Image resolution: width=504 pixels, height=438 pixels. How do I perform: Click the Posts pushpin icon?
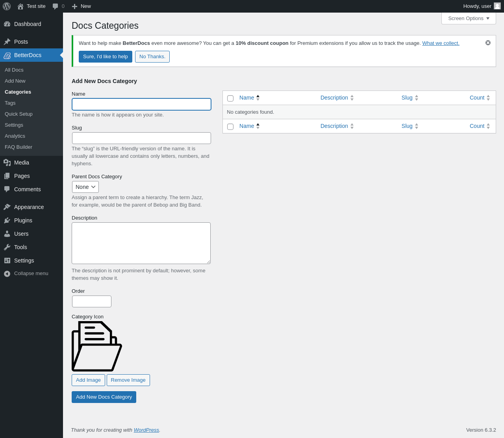tap(7, 42)
